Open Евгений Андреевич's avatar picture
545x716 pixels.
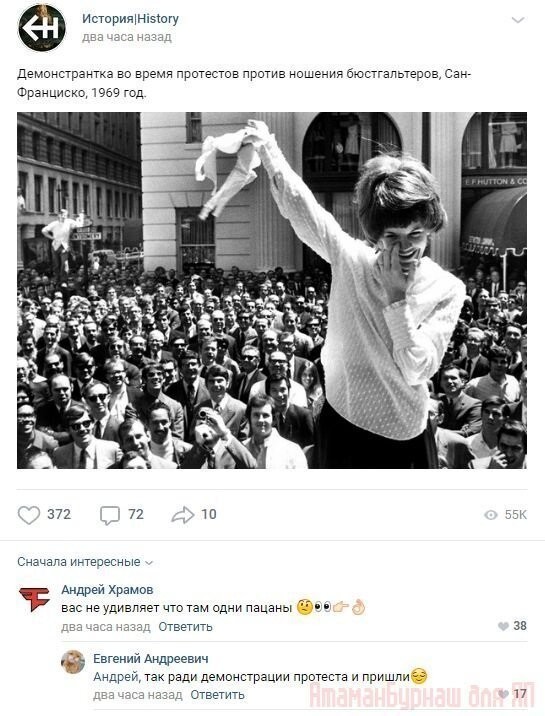pos(73,662)
